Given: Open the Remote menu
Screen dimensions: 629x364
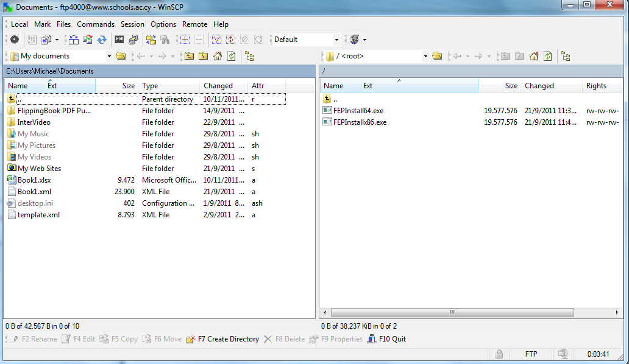Looking at the screenshot, I should click(194, 24).
